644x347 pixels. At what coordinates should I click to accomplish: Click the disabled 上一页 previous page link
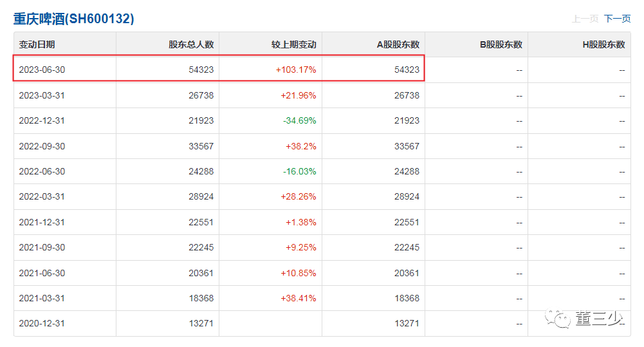pyautogui.click(x=585, y=19)
